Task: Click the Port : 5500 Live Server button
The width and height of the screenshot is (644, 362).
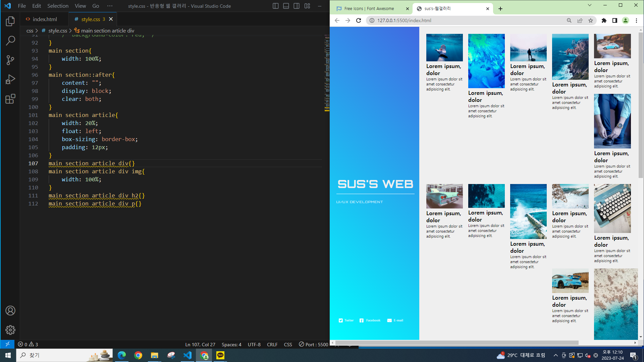Action: click(313, 345)
